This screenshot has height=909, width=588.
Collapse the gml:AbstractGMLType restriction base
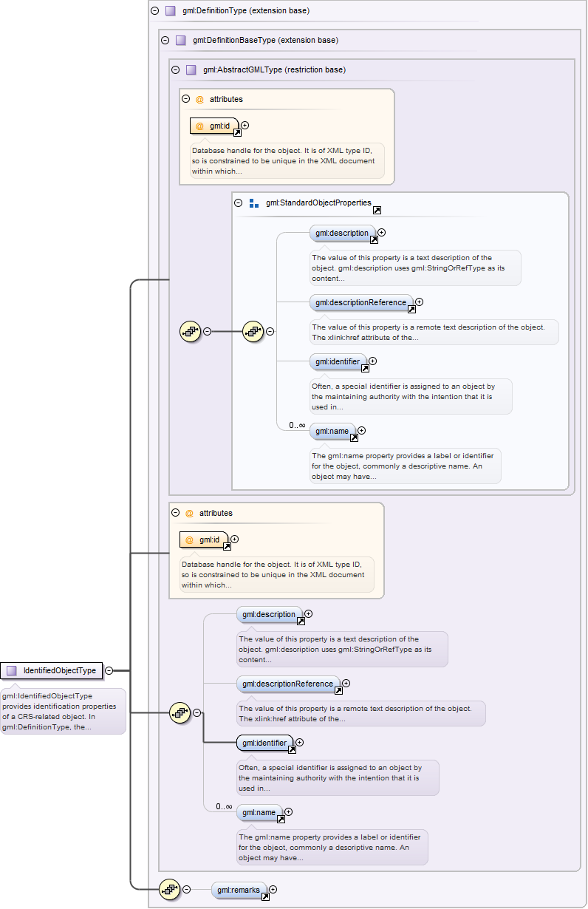coord(175,70)
